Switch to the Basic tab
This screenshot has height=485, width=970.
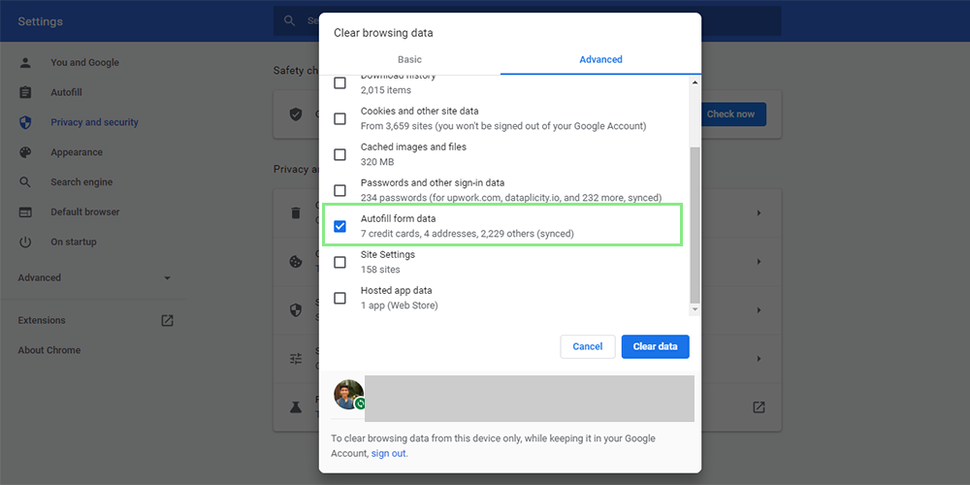[410, 59]
